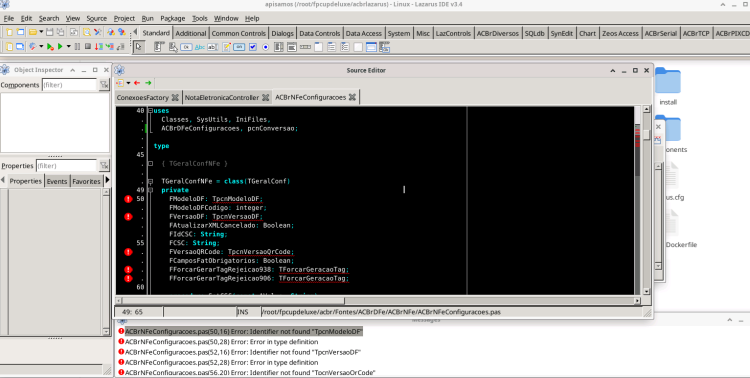Image resolution: width=750 pixels, height=378 pixels.
Task: Pick the TScrollBar component icon
Action: pos(305,47)
